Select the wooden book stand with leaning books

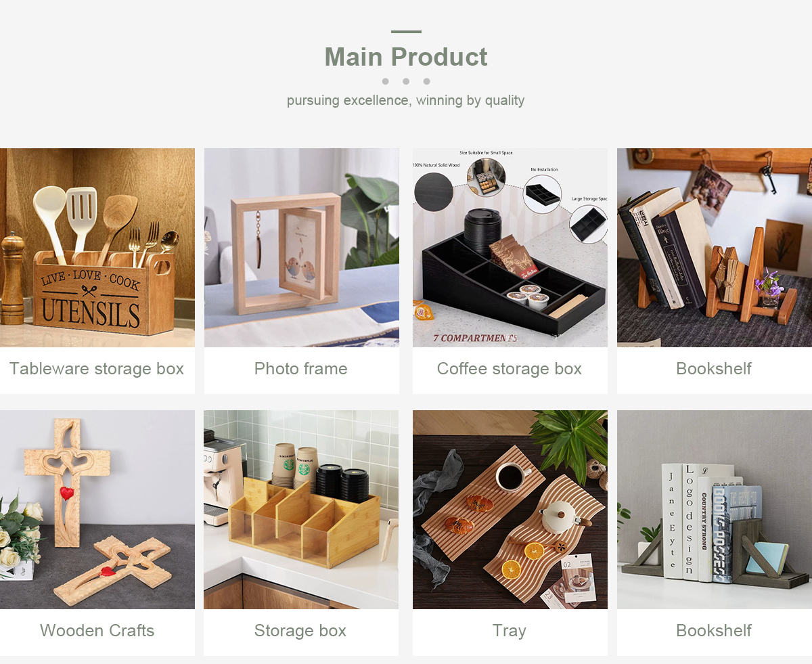click(715, 248)
